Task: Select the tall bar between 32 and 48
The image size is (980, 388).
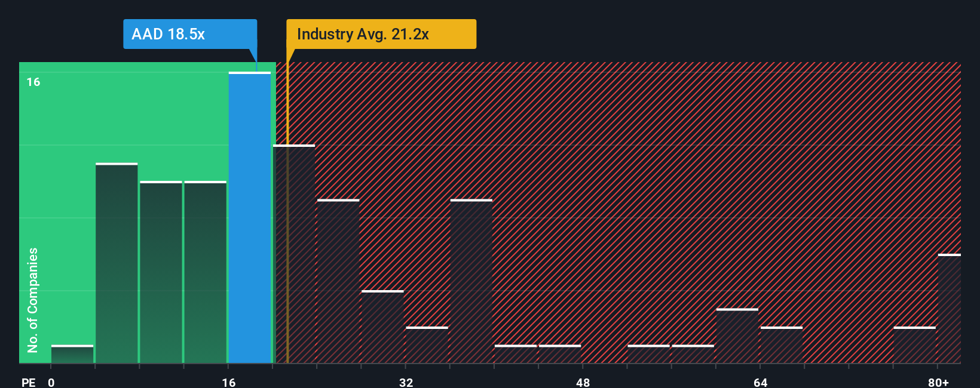Action: [471, 281]
